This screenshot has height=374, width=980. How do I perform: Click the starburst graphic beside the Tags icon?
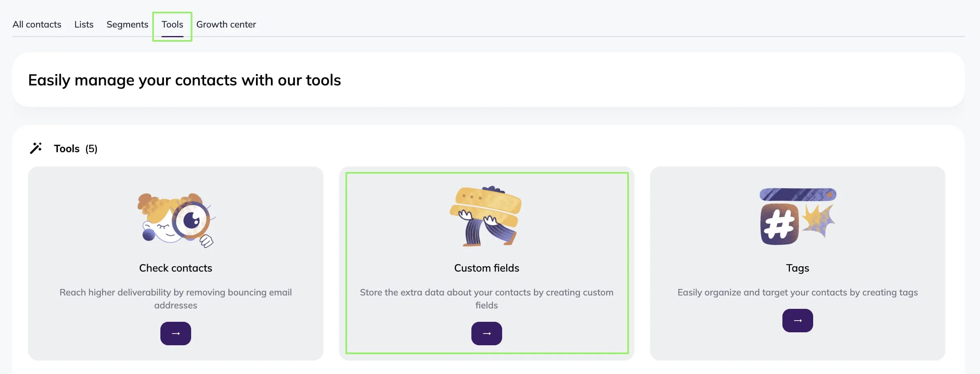(819, 221)
